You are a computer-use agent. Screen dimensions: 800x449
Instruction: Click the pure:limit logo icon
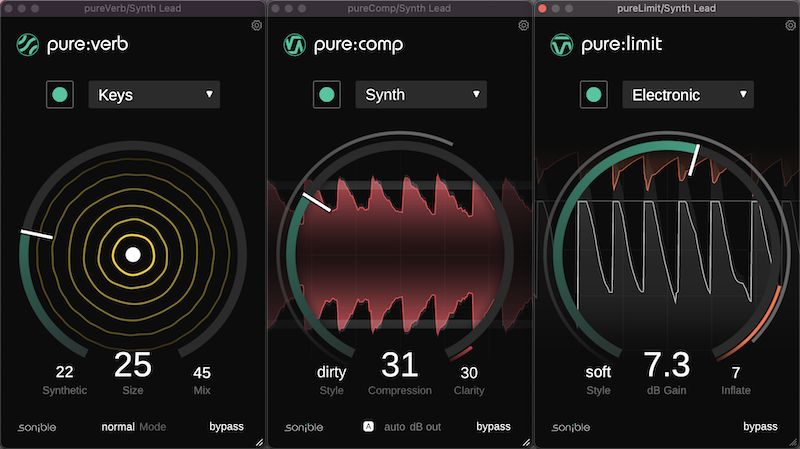[x=560, y=45]
